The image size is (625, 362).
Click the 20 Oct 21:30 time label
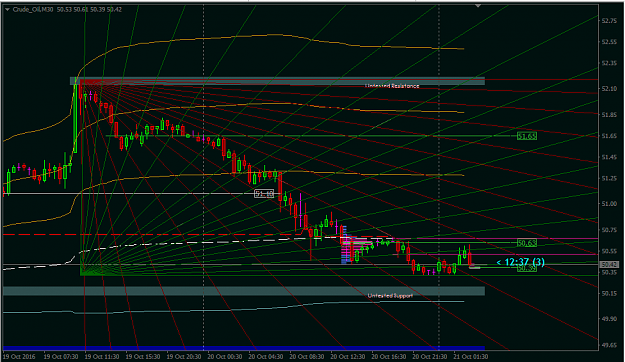[x=430, y=356]
